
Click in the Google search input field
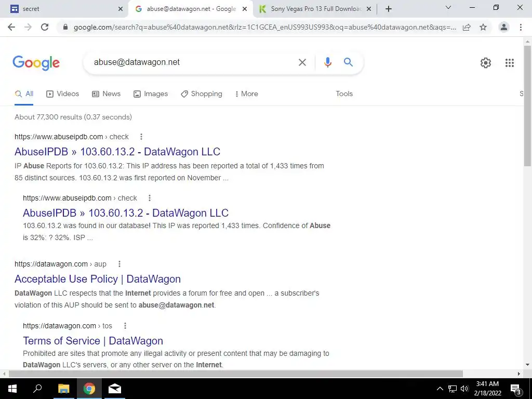point(193,62)
